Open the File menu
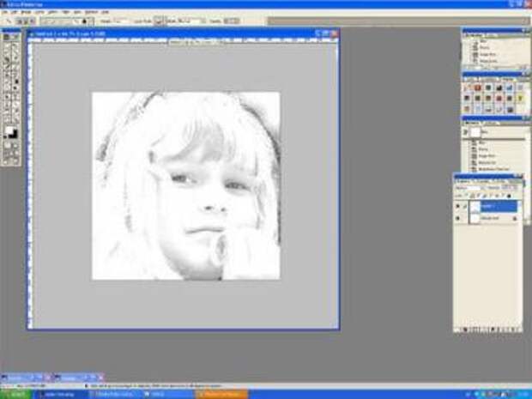This screenshot has width=532, height=399. pyautogui.click(x=5, y=12)
